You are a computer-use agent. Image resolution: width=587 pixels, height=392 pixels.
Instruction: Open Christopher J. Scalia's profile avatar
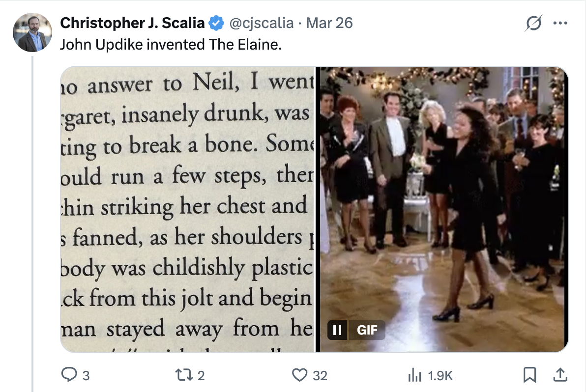tap(32, 32)
